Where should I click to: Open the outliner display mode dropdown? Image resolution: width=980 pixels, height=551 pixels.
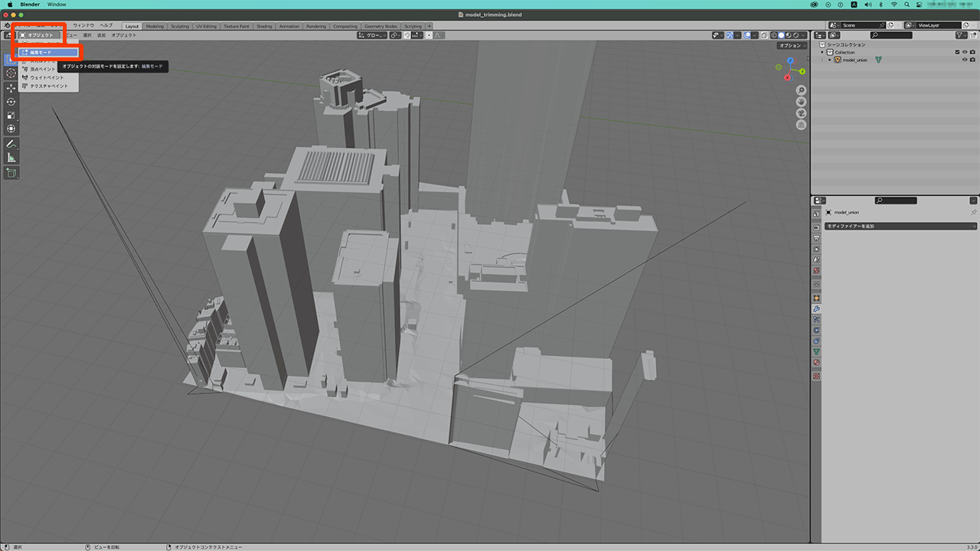click(x=834, y=35)
